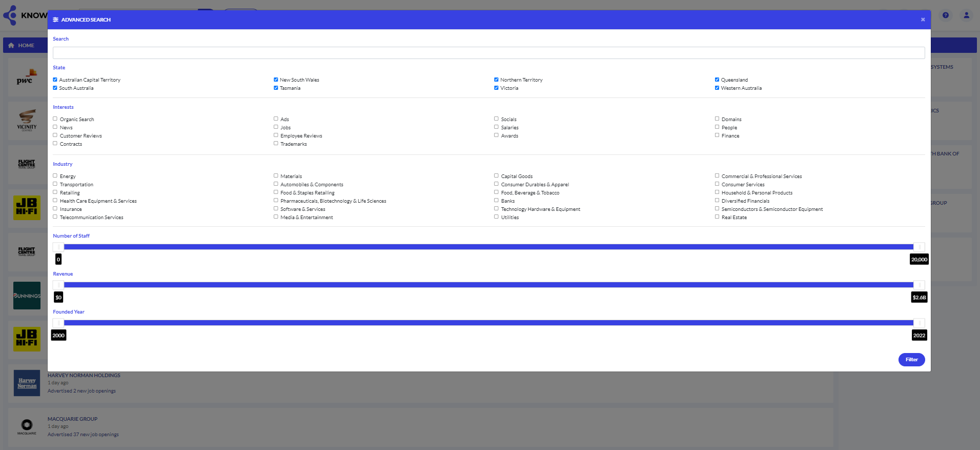Focus the Search text field

[x=489, y=53]
